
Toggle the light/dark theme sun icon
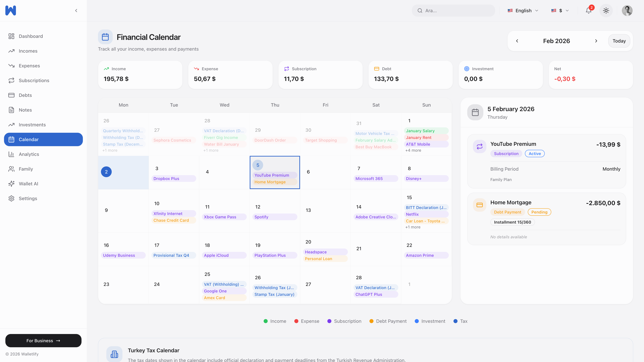pyautogui.click(x=606, y=11)
